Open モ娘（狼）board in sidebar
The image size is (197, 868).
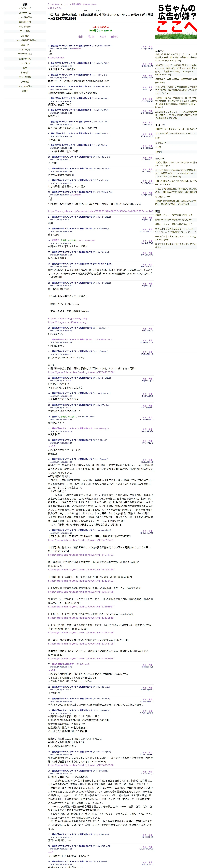[25, 36]
